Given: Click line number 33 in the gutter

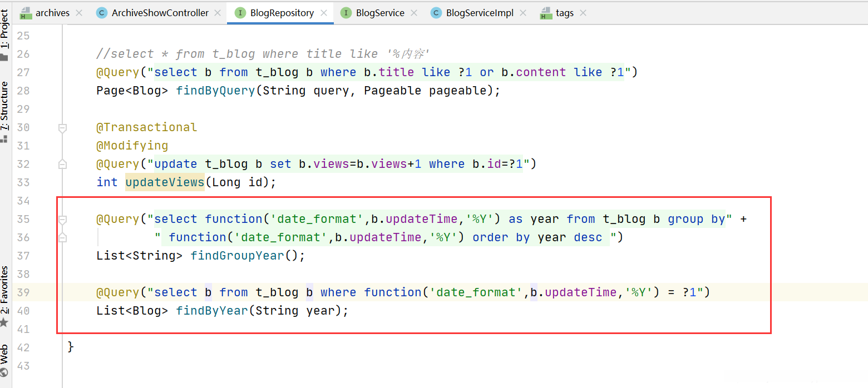Looking at the screenshot, I should tap(23, 182).
